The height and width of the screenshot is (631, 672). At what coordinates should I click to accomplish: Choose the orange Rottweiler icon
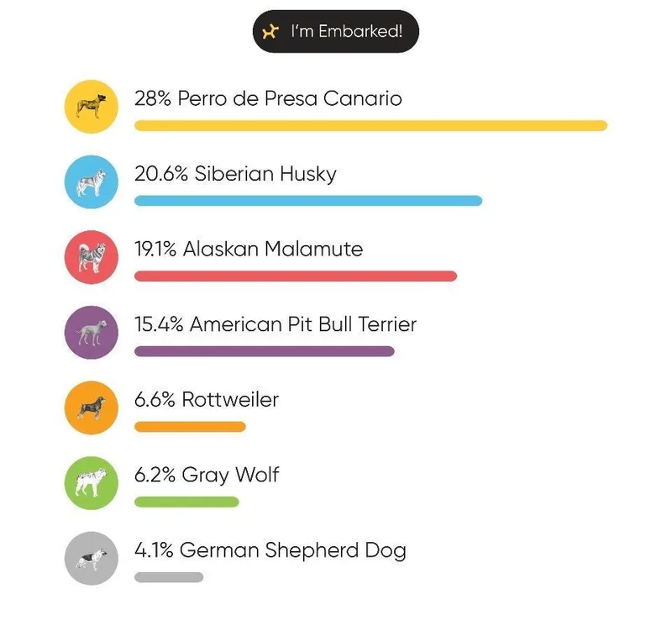(x=91, y=408)
